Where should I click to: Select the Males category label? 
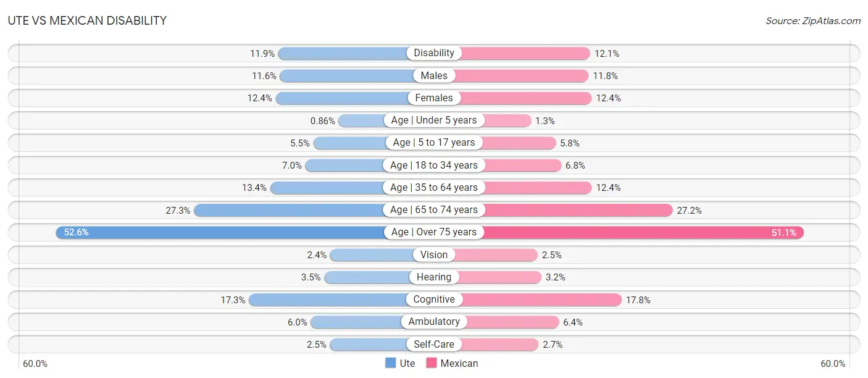[x=434, y=75]
